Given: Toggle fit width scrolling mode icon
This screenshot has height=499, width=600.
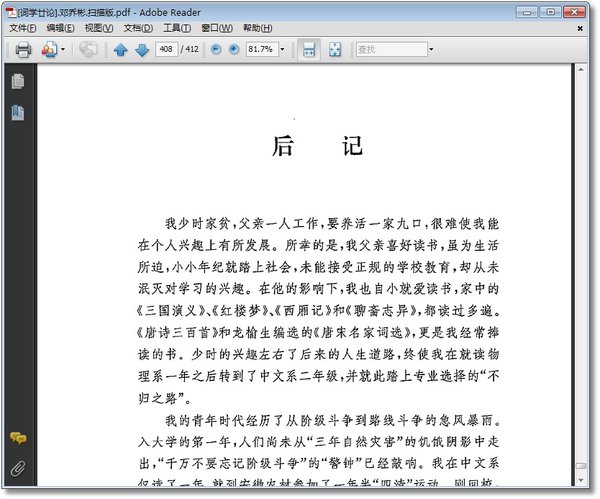Looking at the screenshot, I should (309, 49).
